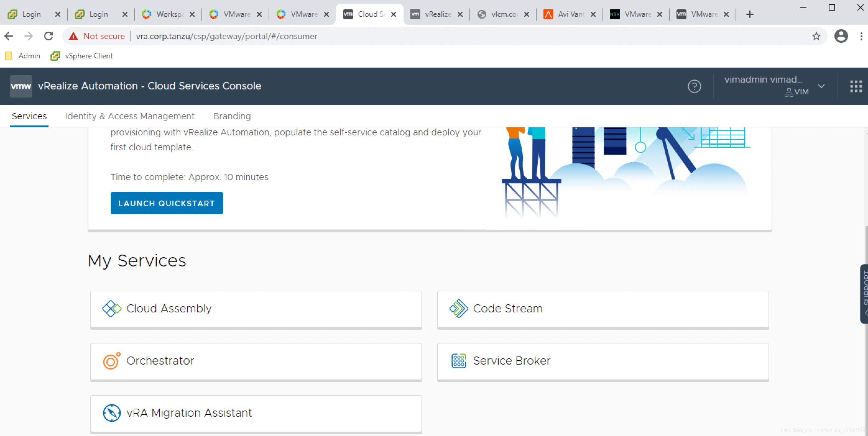Bookmark this page with the star icon

816,36
